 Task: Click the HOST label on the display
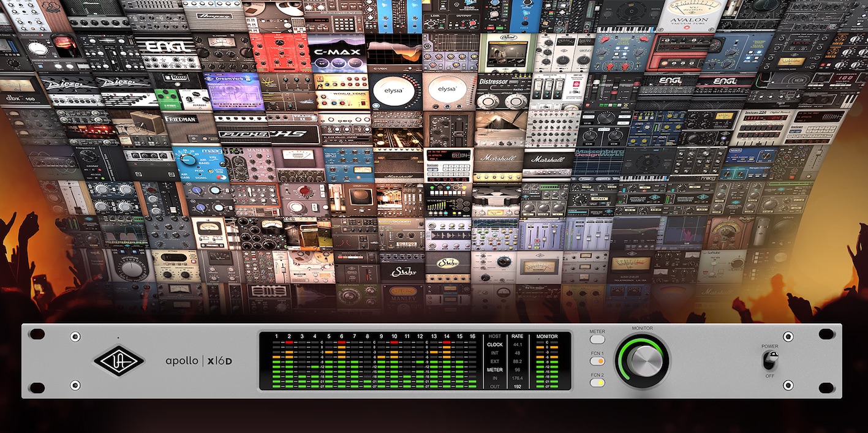click(x=494, y=336)
